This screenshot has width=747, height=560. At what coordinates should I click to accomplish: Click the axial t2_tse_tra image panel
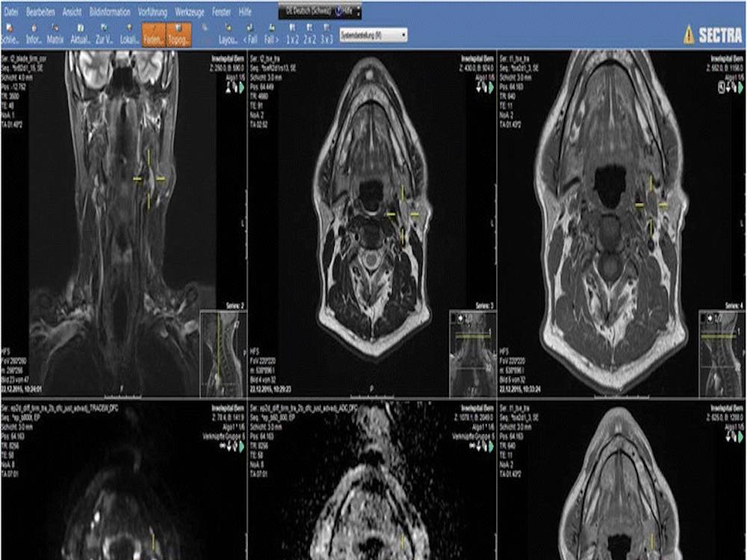pos(373,224)
